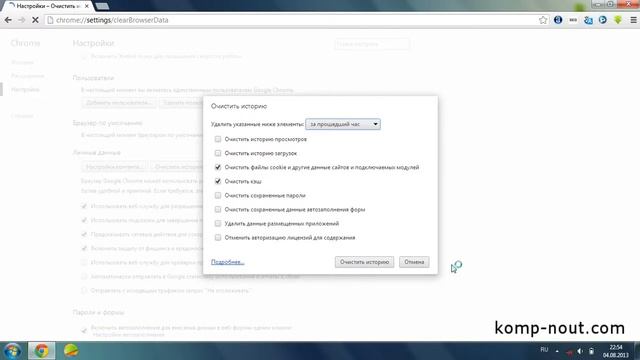This screenshot has width=640, height=360.
Task: Open time range dropdown 'за прошедший час'
Action: [343, 124]
